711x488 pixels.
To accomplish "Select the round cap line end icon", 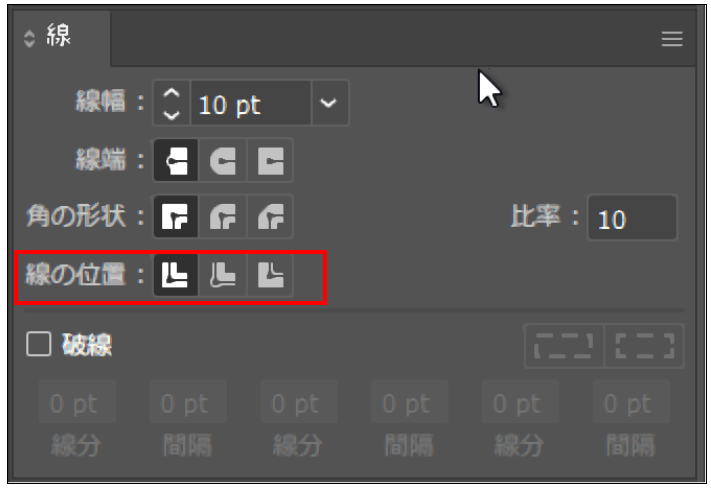I will [223, 161].
